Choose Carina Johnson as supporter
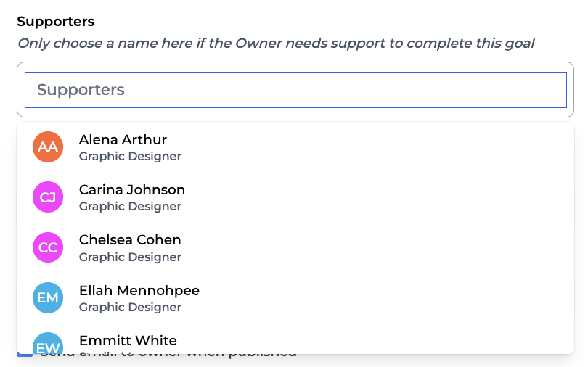The image size is (588, 367). (131, 189)
